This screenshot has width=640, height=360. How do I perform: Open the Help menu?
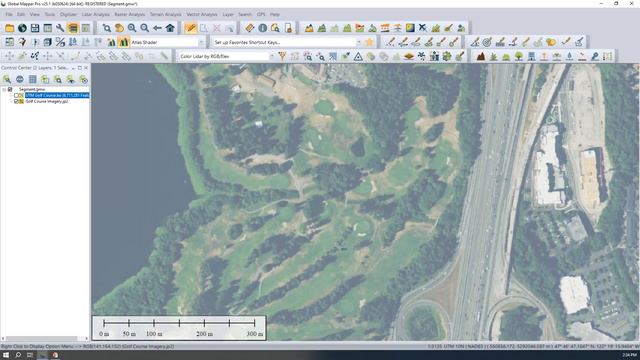pyautogui.click(x=275, y=14)
